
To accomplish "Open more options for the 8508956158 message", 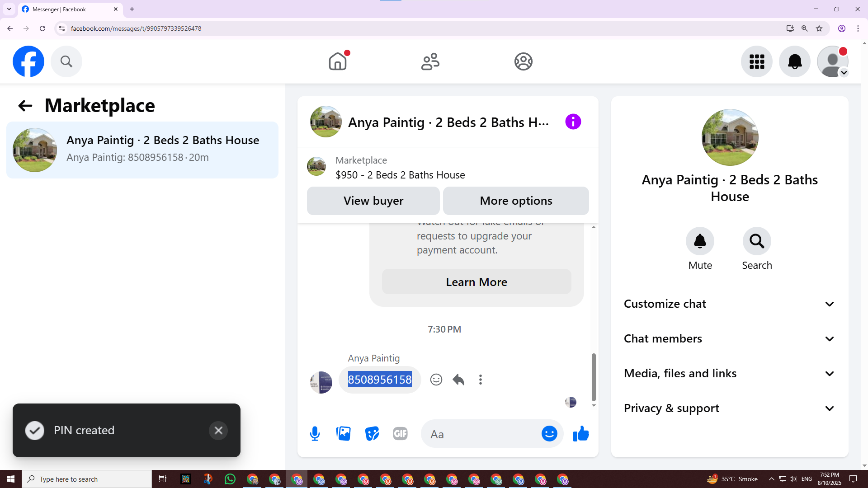I will (x=481, y=380).
